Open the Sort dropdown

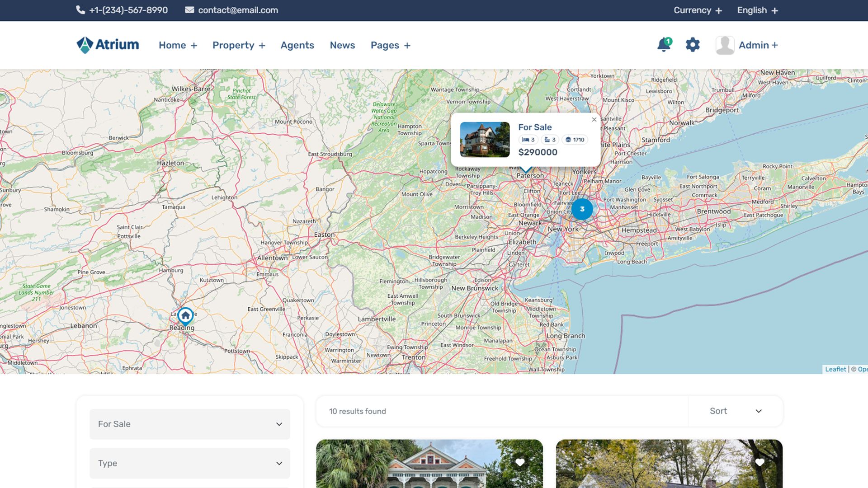(x=735, y=411)
